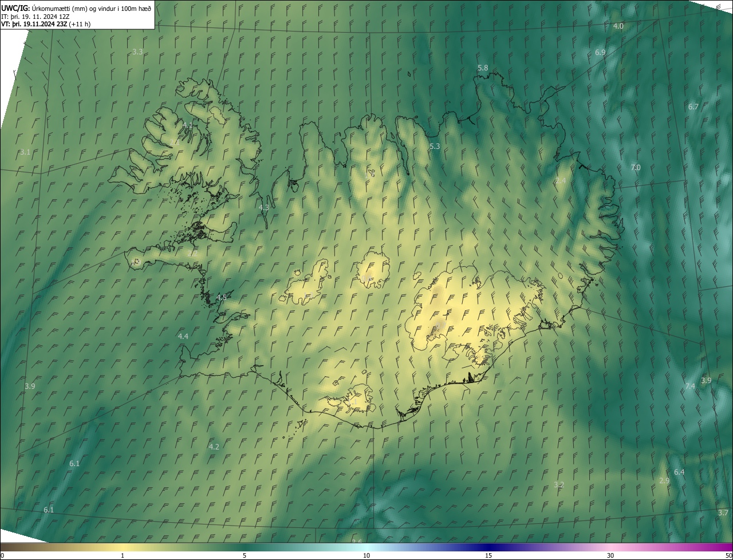Click the 3.7 value label on the map

[723, 513]
